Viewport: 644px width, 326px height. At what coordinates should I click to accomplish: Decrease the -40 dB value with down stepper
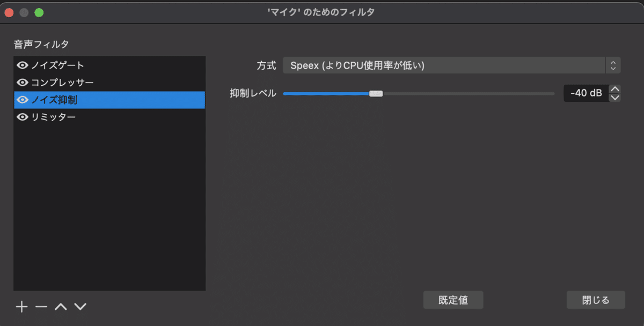615,97
